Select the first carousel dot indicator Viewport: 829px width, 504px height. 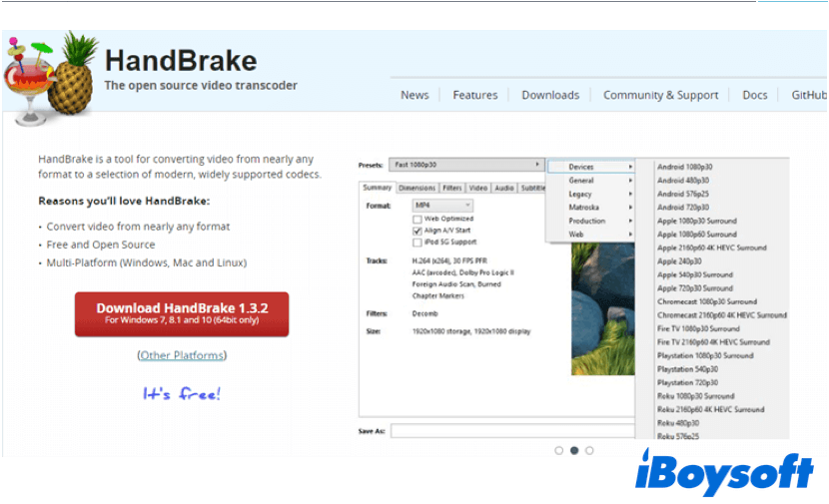[558, 450]
